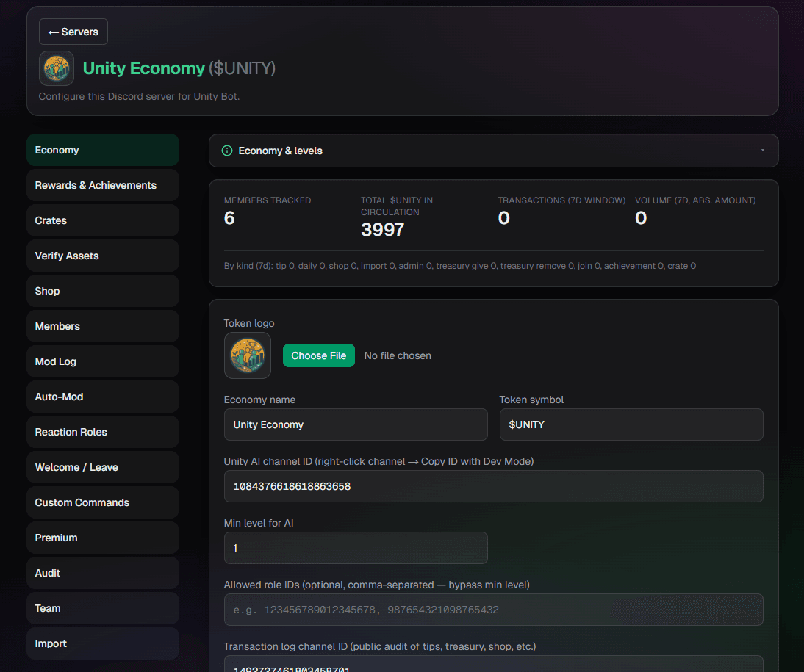Expand the Economy & levels dropdown arrow
Screen dimensions: 804x672
tap(762, 151)
